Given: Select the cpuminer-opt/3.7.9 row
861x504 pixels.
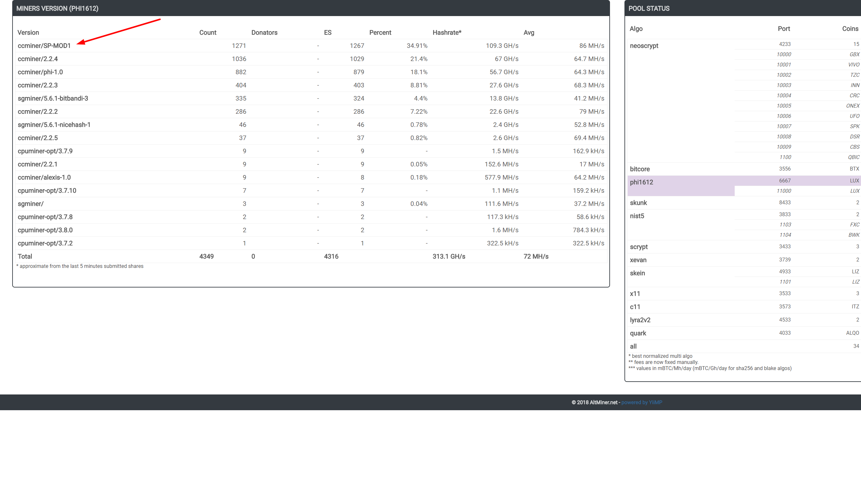Looking at the screenshot, I should (x=311, y=151).
